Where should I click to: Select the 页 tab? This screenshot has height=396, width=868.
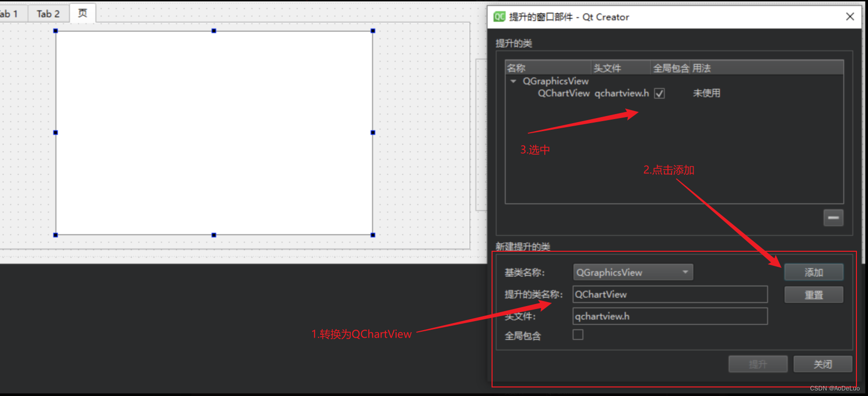[83, 13]
